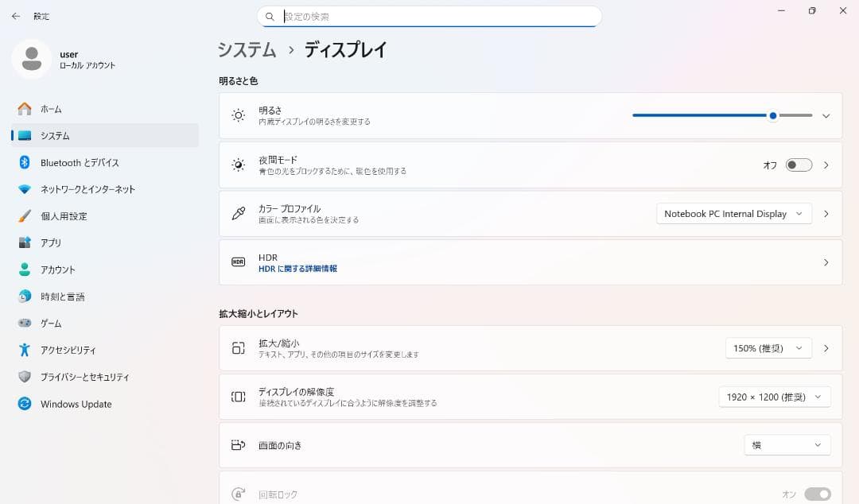Open the HDR に関する詳細情報 link
The height and width of the screenshot is (504, 859).
(x=298, y=268)
